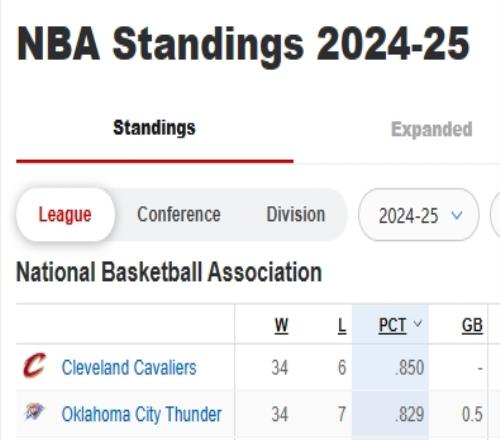This screenshot has width=500, height=440.
Task: Click the PCT sort arrow icon
Action: click(x=417, y=323)
